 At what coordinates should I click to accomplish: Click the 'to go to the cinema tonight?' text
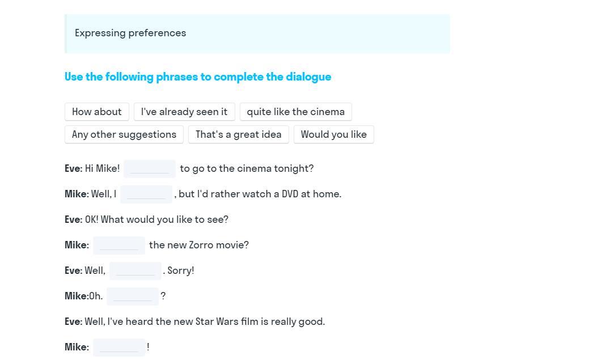(247, 168)
